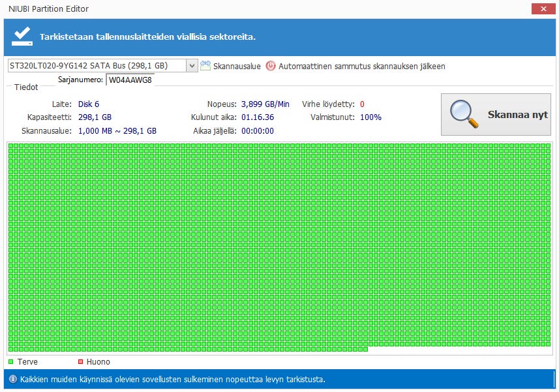Click the green Terve legend square
This screenshot has width=559, height=392.
(x=10, y=362)
